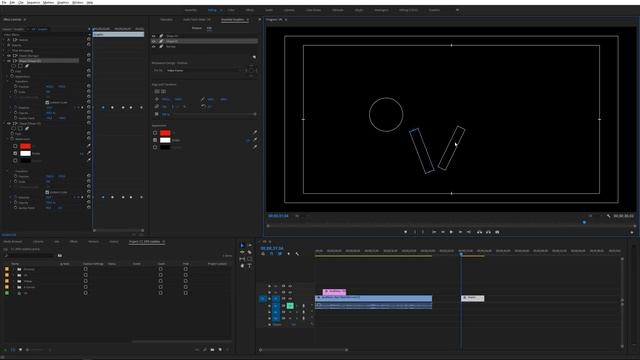The image size is (640, 360).
Task: Enable the Fill checkbox in Essential Graphics
Action: (x=155, y=133)
